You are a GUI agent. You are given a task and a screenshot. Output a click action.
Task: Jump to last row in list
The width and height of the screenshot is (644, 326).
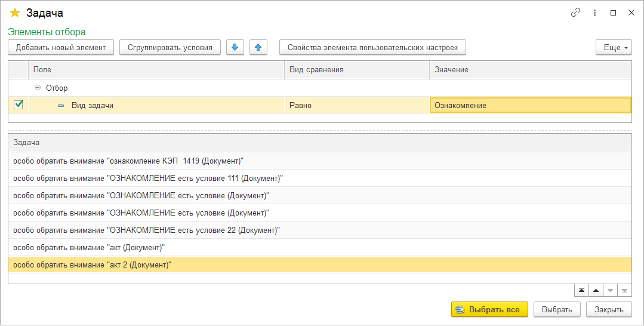pos(624,291)
